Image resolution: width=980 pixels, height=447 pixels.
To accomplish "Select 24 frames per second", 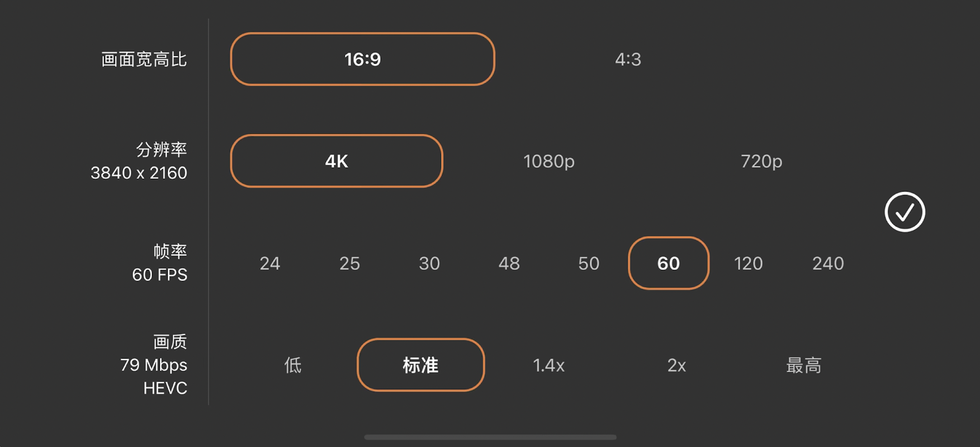I will 269,263.
